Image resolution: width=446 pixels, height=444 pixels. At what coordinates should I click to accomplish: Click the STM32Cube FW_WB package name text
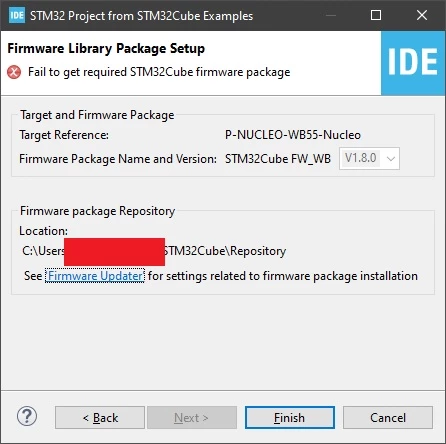(x=278, y=159)
